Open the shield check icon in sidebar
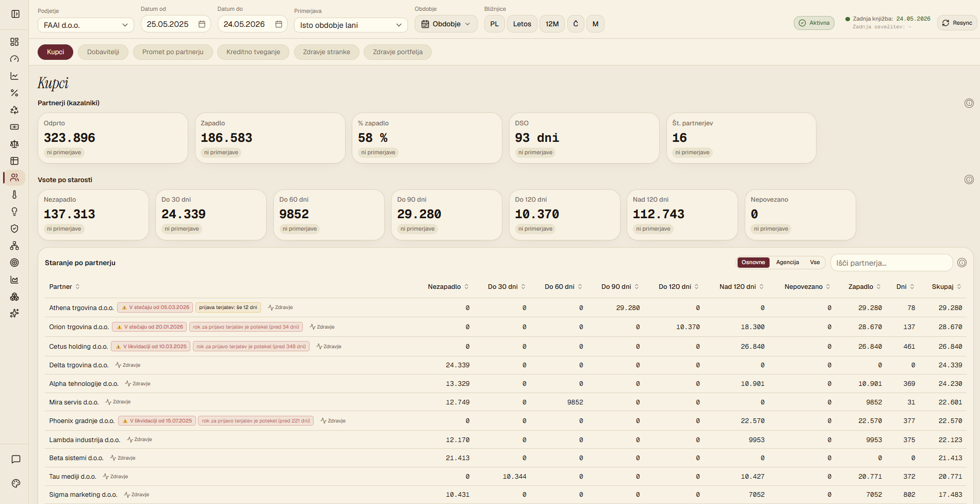The width and height of the screenshot is (980, 504). (14, 229)
